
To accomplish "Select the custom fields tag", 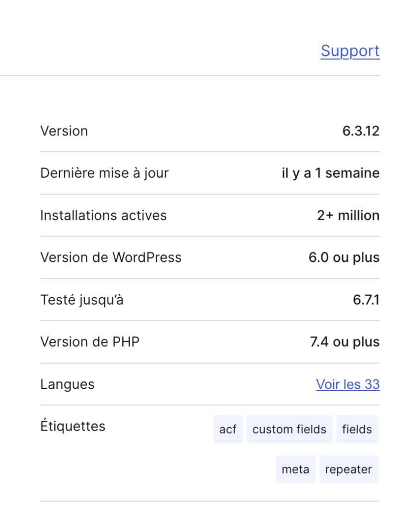I will coord(289,429).
